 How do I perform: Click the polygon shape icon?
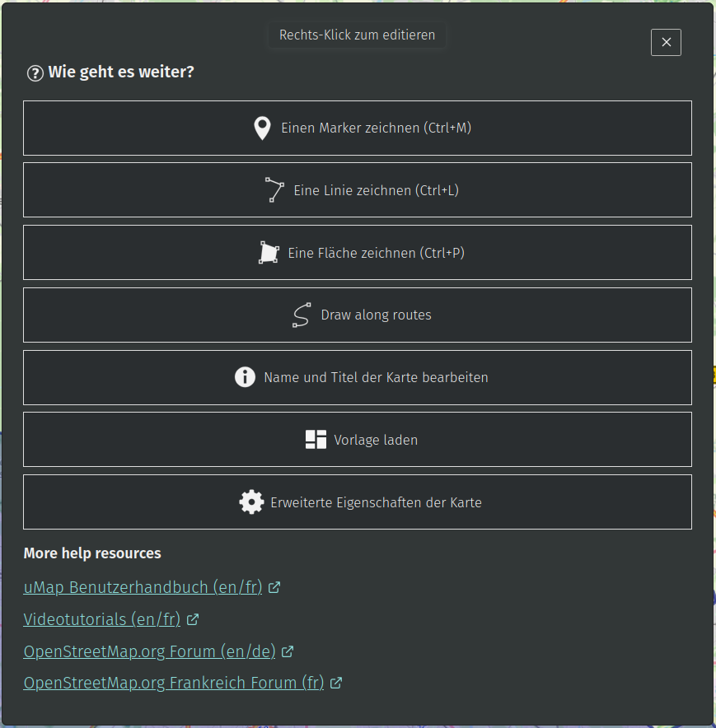(x=269, y=253)
